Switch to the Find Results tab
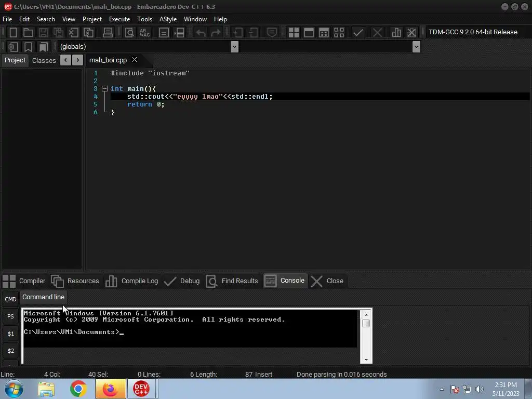The width and height of the screenshot is (532, 399). click(232, 281)
